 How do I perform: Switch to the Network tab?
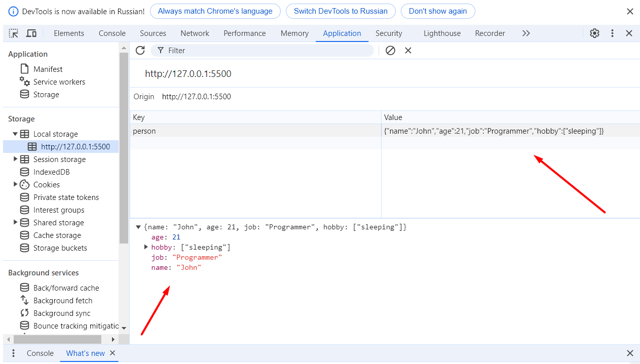click(x=195, y=33)
